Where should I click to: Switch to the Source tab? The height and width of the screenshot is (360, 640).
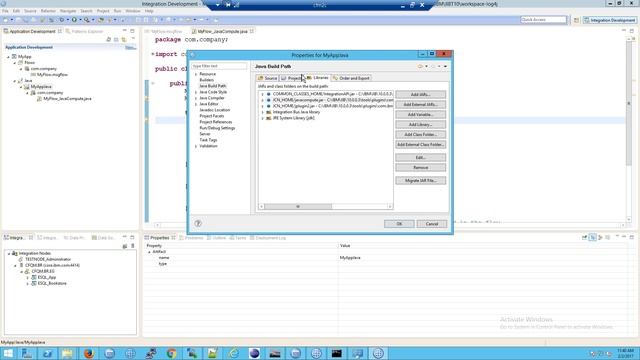[x=267, y=78]
